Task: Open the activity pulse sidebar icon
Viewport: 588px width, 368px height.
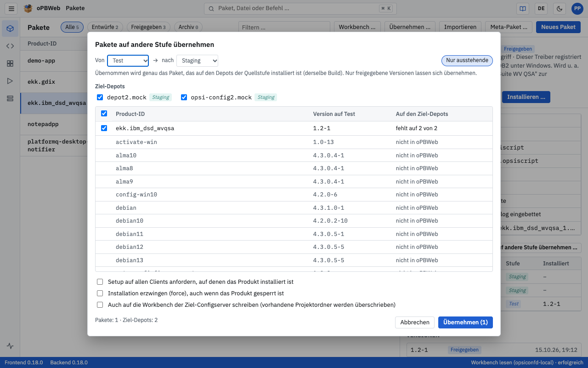Action: [10, 346]
